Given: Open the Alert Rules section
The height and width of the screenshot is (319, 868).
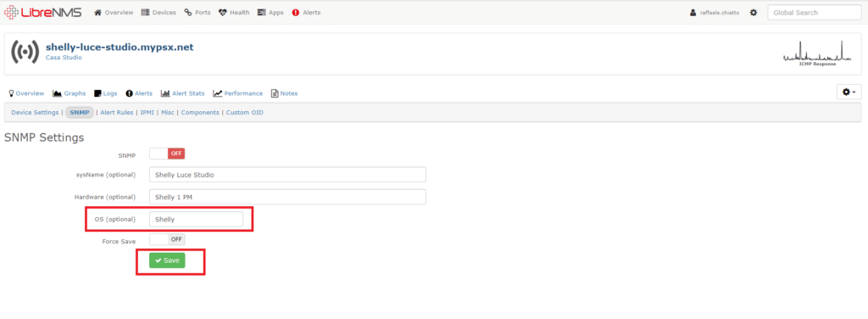Looking at the screenshot, I should [x=117, y=113].
